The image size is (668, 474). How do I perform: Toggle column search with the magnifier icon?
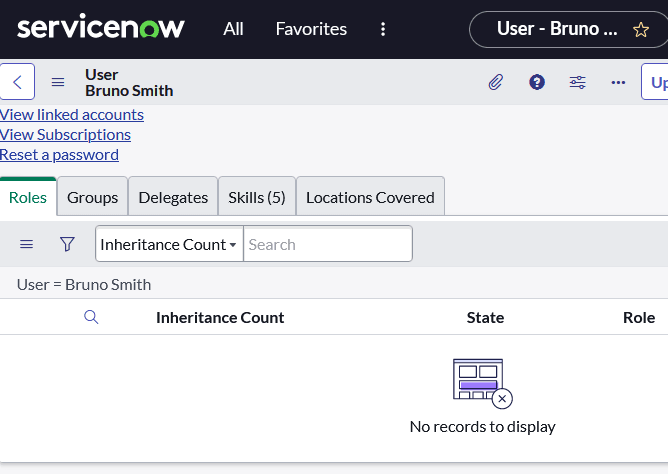(91, 317)
